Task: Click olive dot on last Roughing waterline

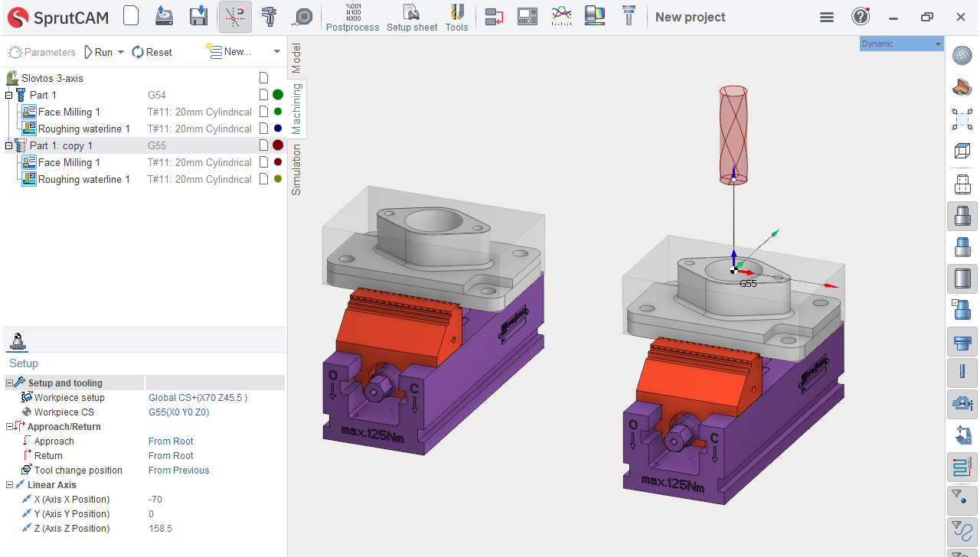Action: (x=278, y=179)
